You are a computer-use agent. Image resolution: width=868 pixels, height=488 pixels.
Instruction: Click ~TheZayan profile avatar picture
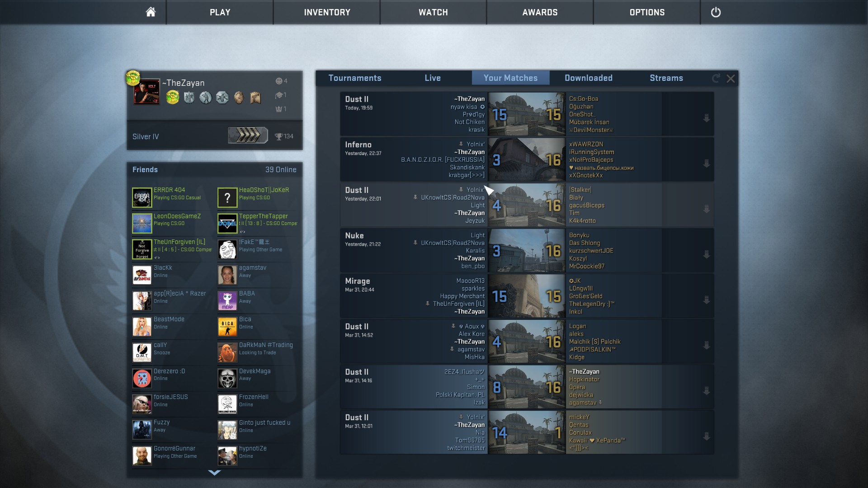[x=147, y=92]
